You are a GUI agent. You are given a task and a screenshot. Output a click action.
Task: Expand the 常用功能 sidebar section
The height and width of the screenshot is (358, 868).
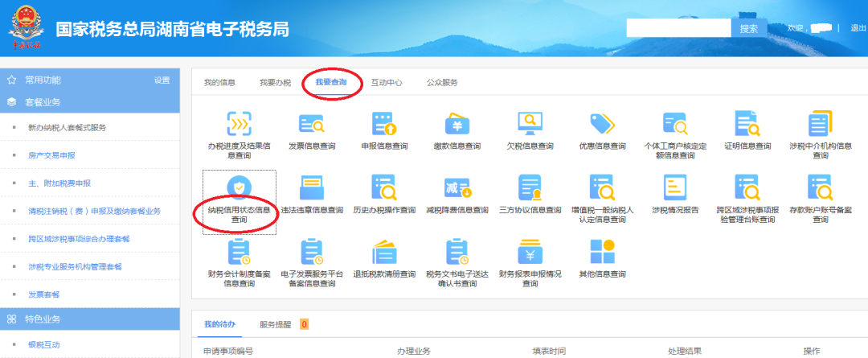[x=90, y=80]
